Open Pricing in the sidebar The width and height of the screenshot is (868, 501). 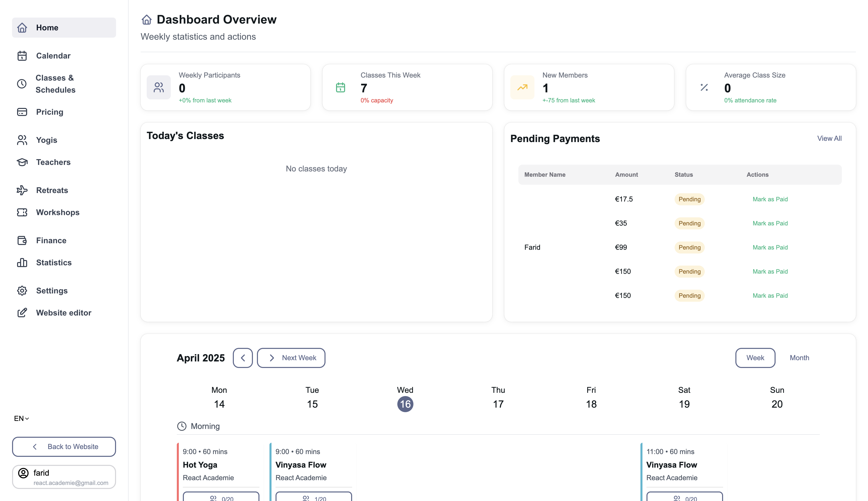[49, 112]
